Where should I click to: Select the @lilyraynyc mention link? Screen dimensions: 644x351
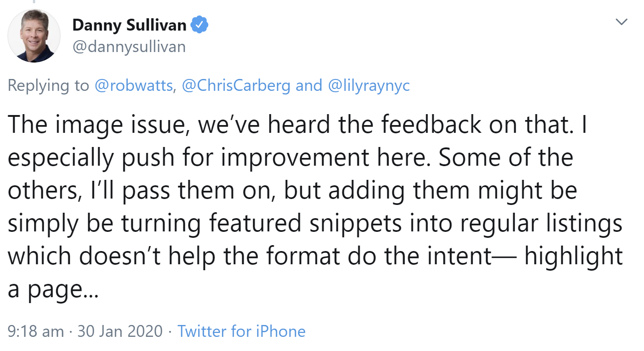369,85
